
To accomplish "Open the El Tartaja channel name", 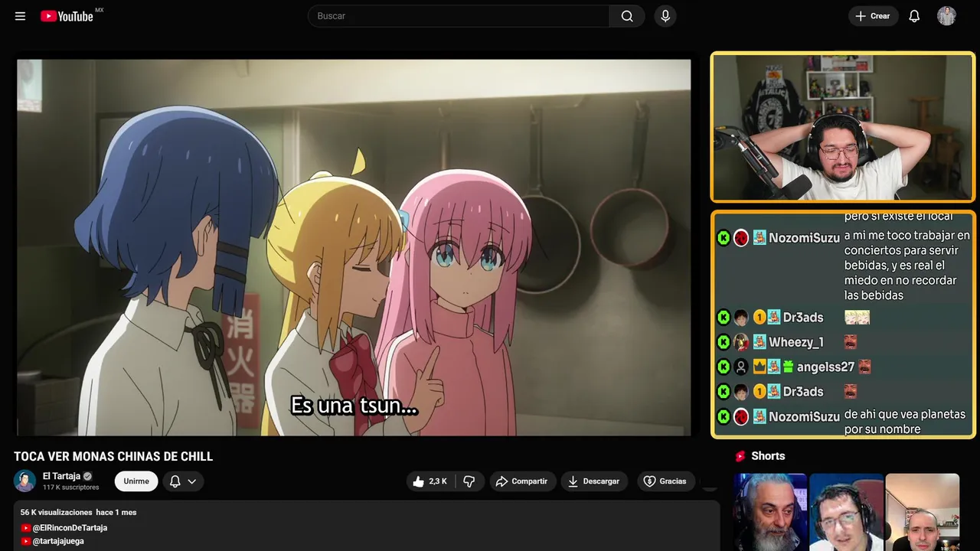I will click(x=61, y=476).
